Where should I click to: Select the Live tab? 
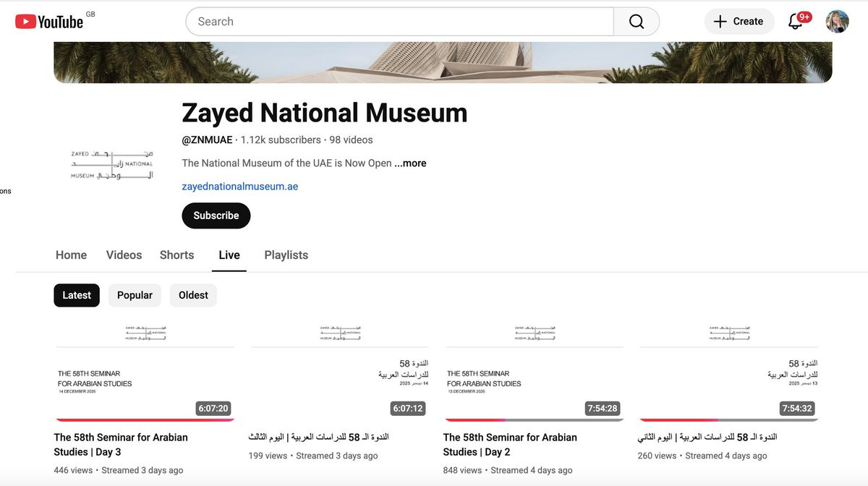click(x=229, y=255)
